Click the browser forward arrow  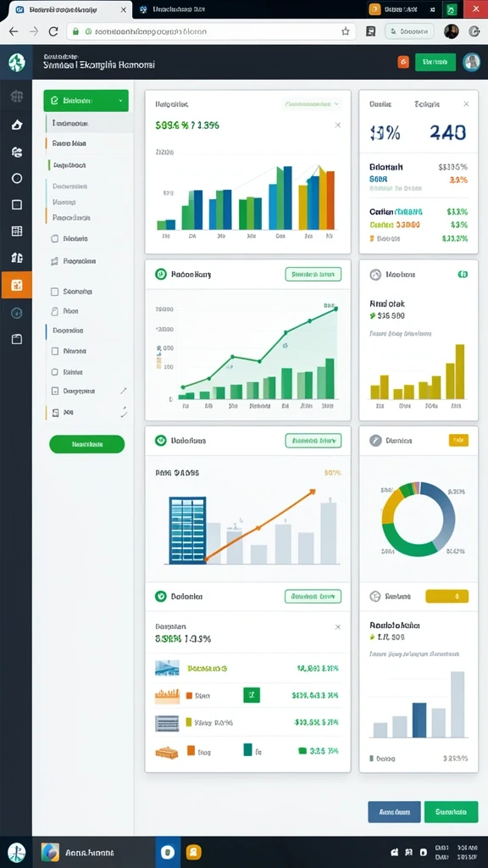click(x=34, y=31)
